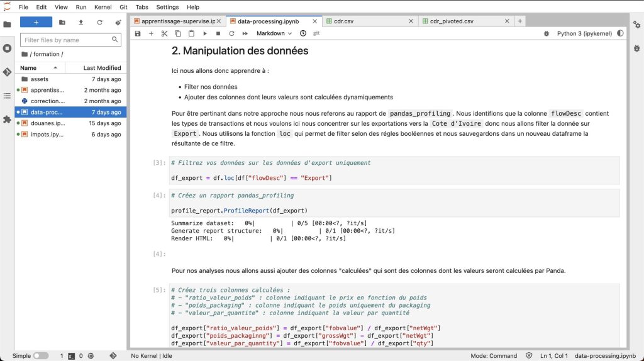644x361 pixels.
Task: Open the Settings menu
Action: pyautogui.click(x=167, y=7)
